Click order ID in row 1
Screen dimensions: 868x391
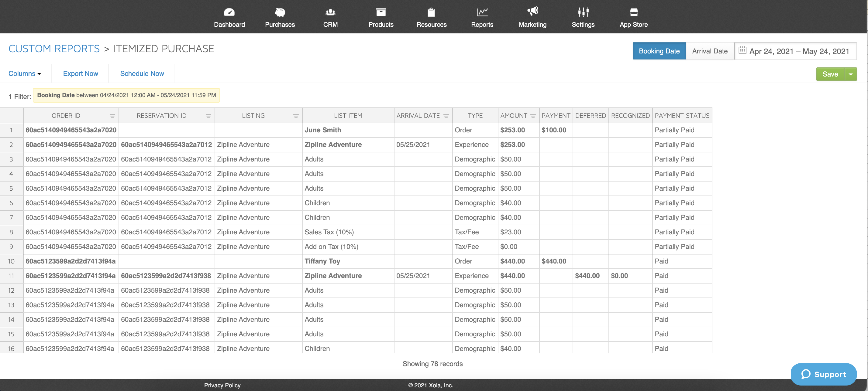71,130
